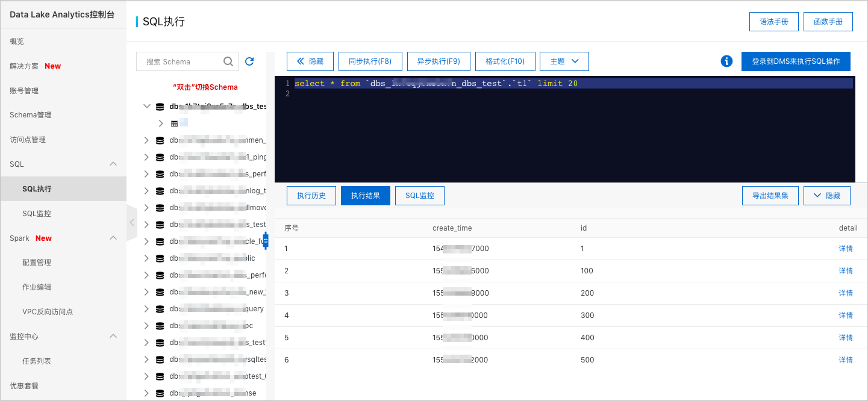The height and width of the screenshot is (401, 868).
Task: Open the 主题 theme dropdown
Action: click(x=564, y=61)
